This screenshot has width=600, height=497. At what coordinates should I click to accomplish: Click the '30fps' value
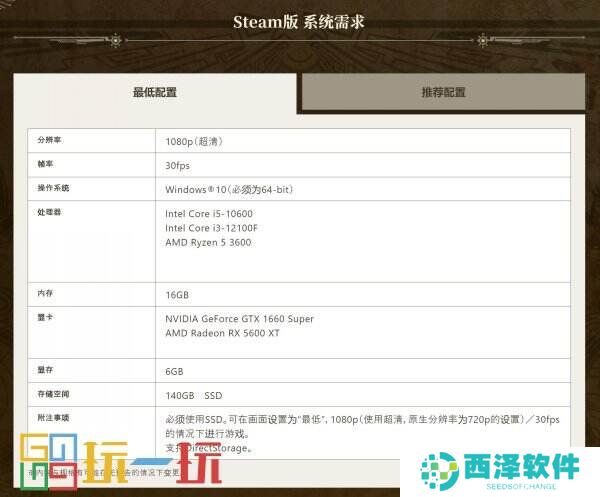point(178,166)
